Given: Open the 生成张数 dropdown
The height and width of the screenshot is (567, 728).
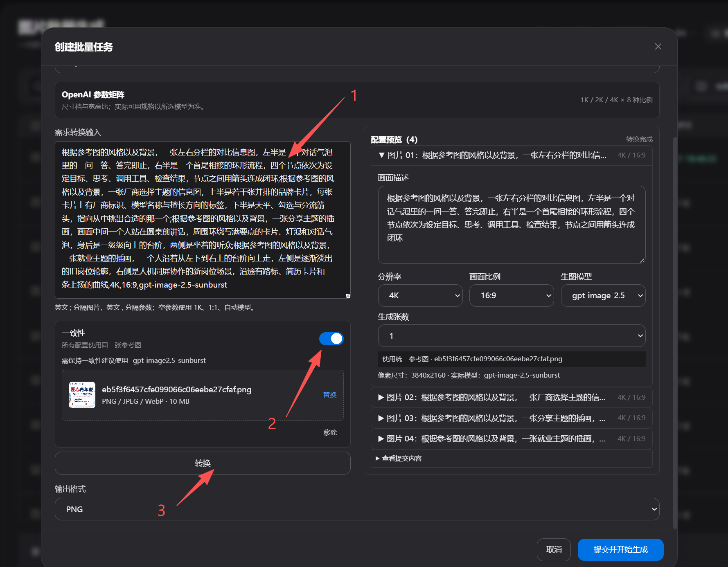Looking at the screenshot, I should pyautogui.click(x=512, y=336).
